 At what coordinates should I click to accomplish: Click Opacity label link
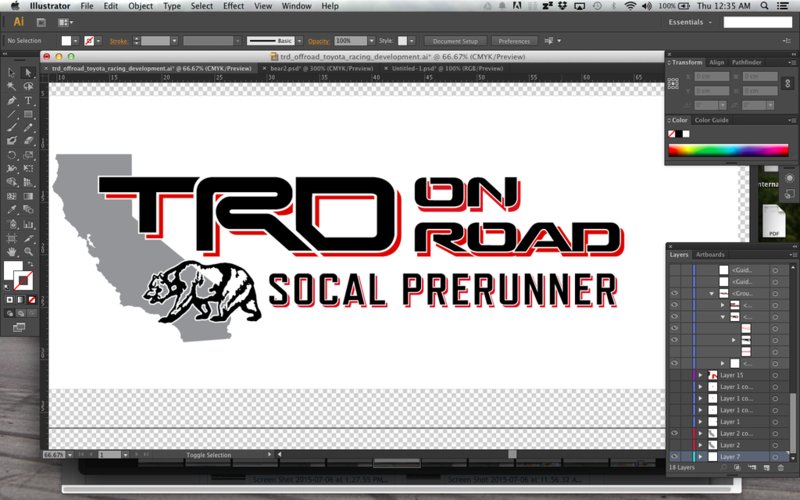(x=318, y=41)
